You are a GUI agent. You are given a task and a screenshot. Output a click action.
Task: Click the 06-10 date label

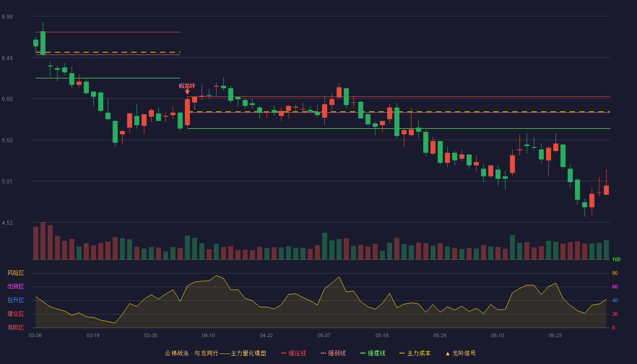497,335
